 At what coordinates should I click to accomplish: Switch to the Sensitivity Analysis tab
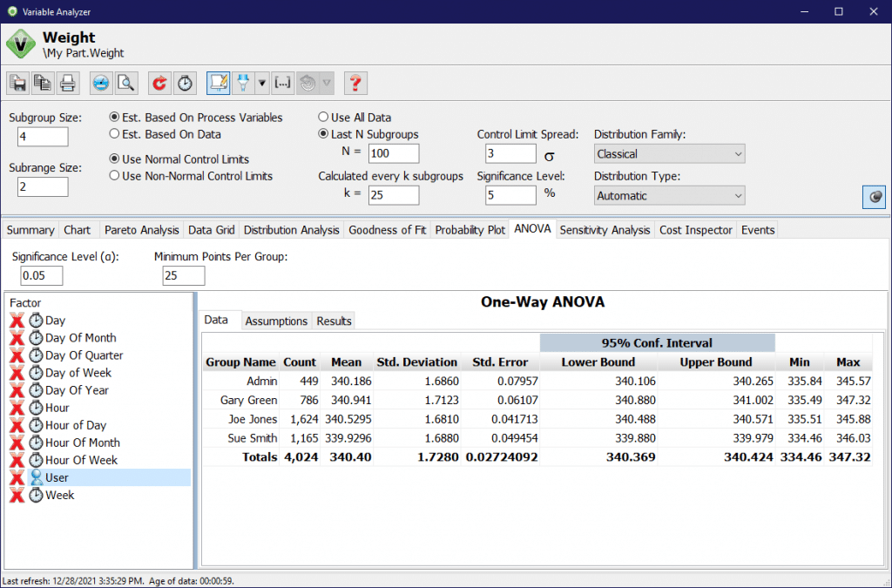(605, 230)
